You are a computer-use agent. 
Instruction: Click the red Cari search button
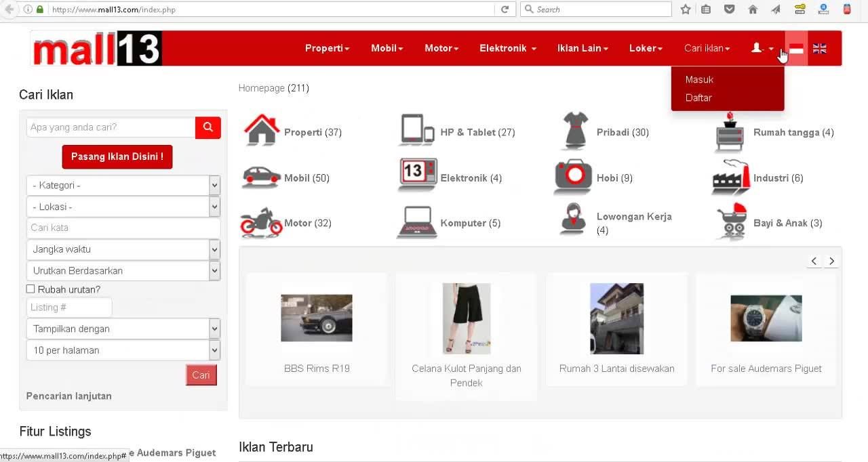tap(201, 375)
